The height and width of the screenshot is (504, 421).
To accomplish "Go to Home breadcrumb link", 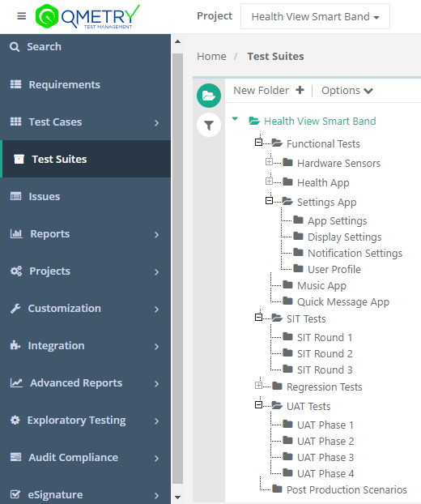I will (x=211, y=56).
